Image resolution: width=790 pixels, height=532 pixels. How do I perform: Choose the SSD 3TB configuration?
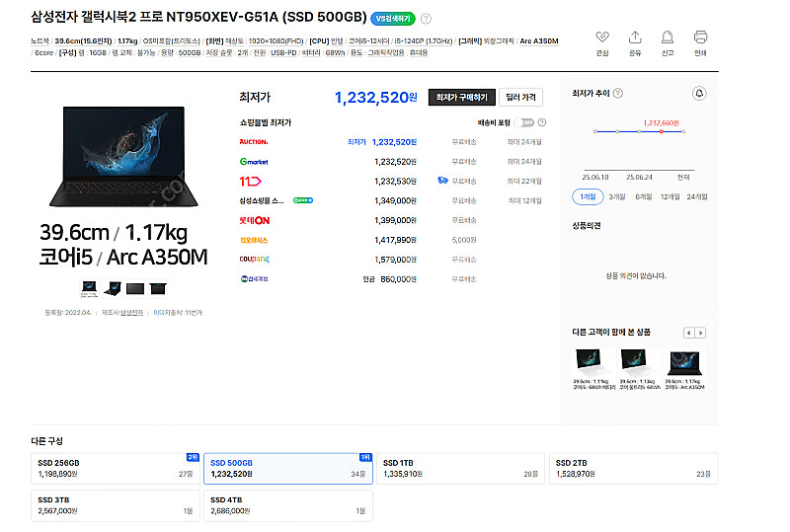[116, 505]
